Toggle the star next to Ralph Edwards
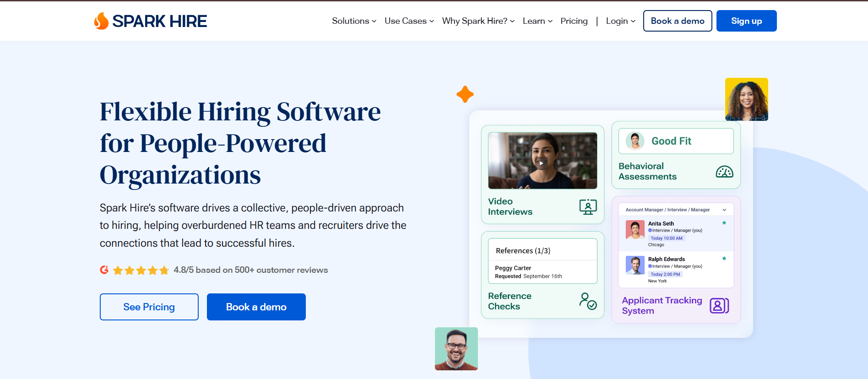868x379 pixels. coord(724,259)
